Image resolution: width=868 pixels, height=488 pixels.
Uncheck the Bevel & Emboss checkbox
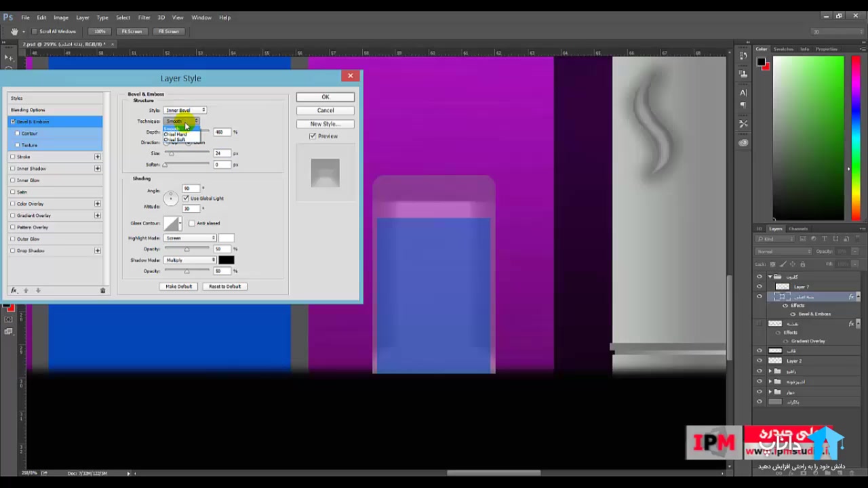tap(13, 121)
